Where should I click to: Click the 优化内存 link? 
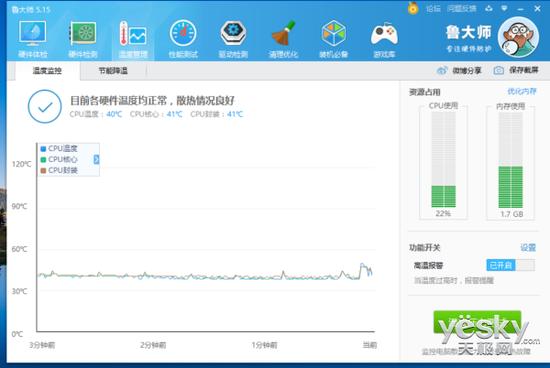tap(522, 92)
